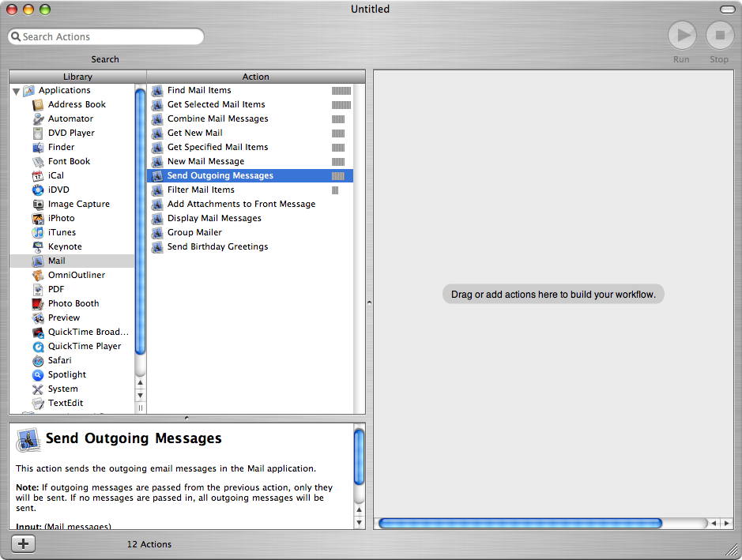
Task: Click the workflow horizontal scrollbar thumb
Action: click(x=521, y=523)
